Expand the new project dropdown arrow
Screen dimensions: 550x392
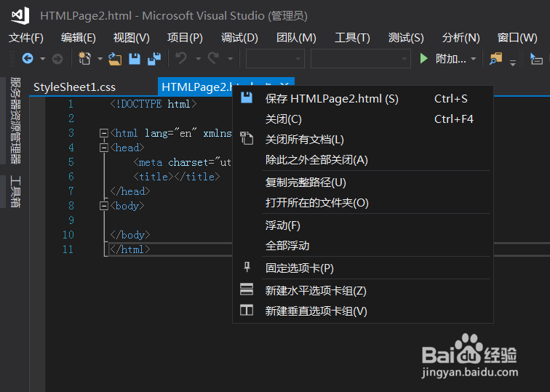tap(100, 59)
